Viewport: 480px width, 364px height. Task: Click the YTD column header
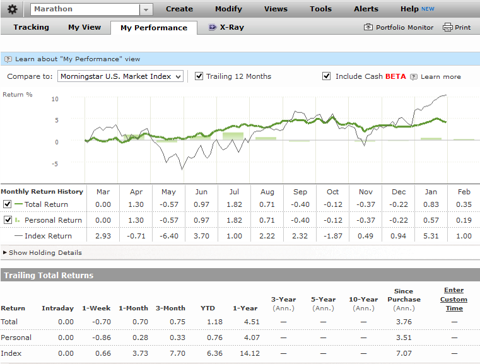208,308
